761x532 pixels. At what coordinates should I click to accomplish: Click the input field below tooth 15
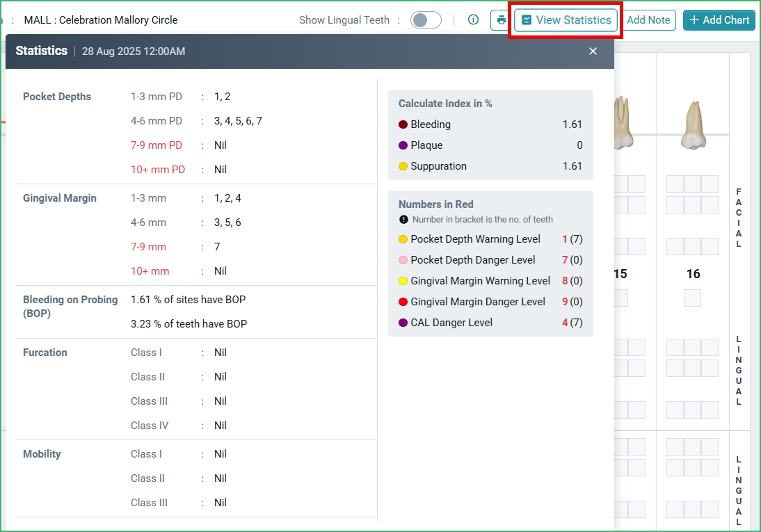point(621,298)
